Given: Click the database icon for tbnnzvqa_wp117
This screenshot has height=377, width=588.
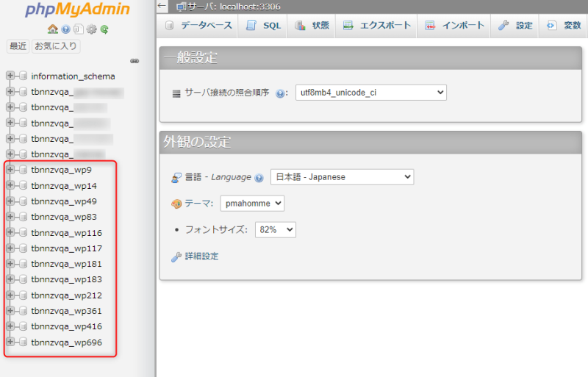Looking at the screenshot, I should coord(24,248).
